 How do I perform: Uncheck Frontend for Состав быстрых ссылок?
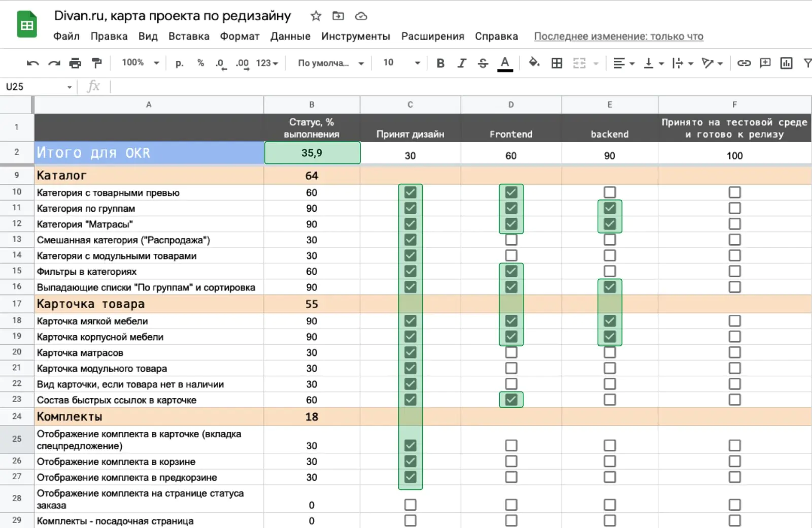[x=511, y=400]
